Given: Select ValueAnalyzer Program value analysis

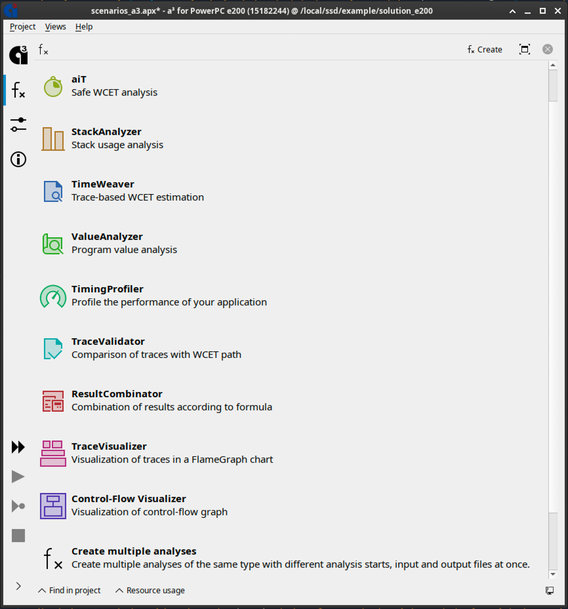Looking at the screenshot, I should tap(291, 244).
